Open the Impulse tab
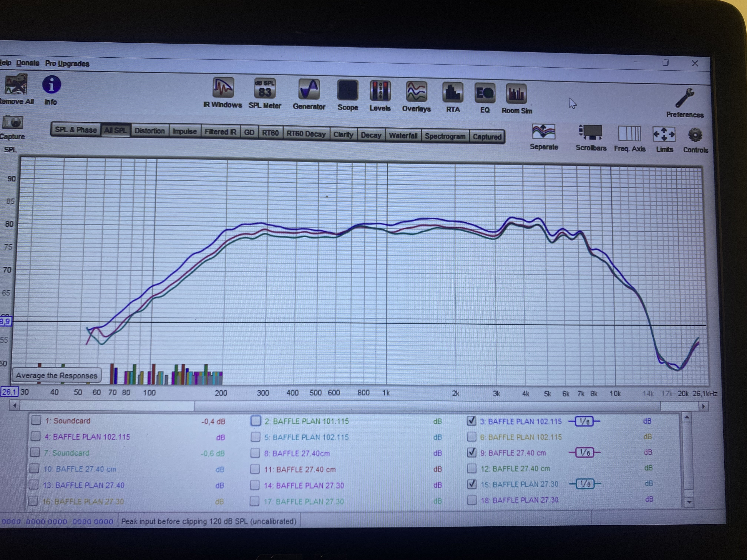747x560 pixels. coord(185,132)
